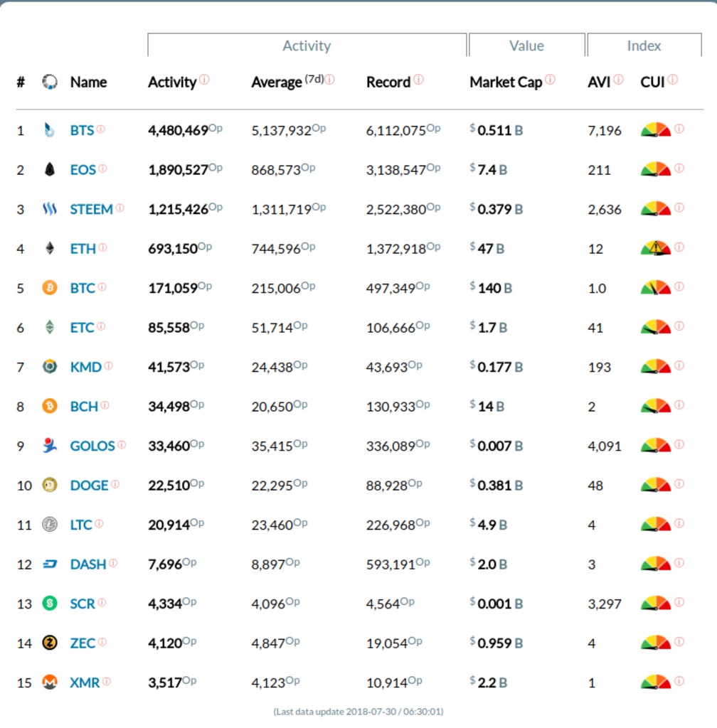This screenshot has width=717, height=728.
Task: Click the DASH coin logo icon
Action: click(50, 564)
